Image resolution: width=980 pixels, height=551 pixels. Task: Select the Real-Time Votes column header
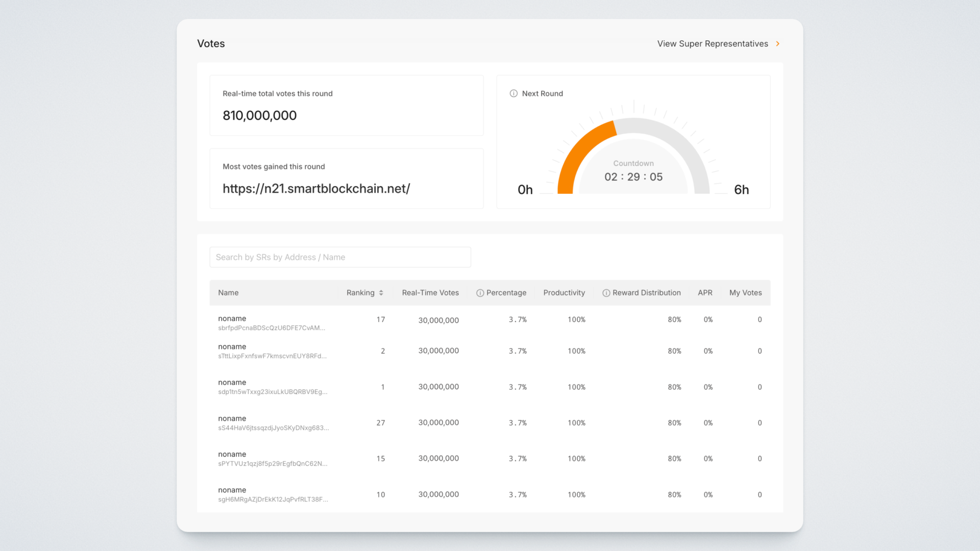click(430, 293)
